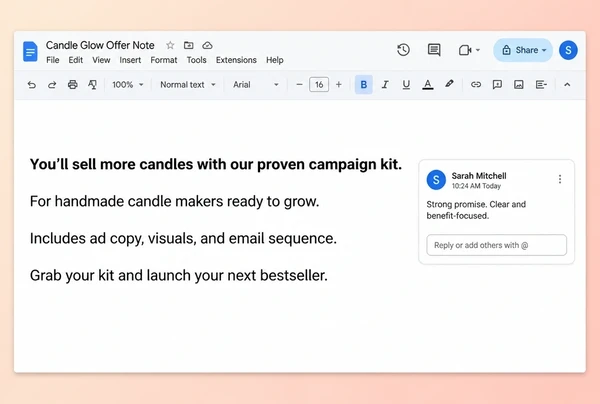The image size is (600, 404).
Task: Open the highlight color pen tool
Action: (449, 84)
